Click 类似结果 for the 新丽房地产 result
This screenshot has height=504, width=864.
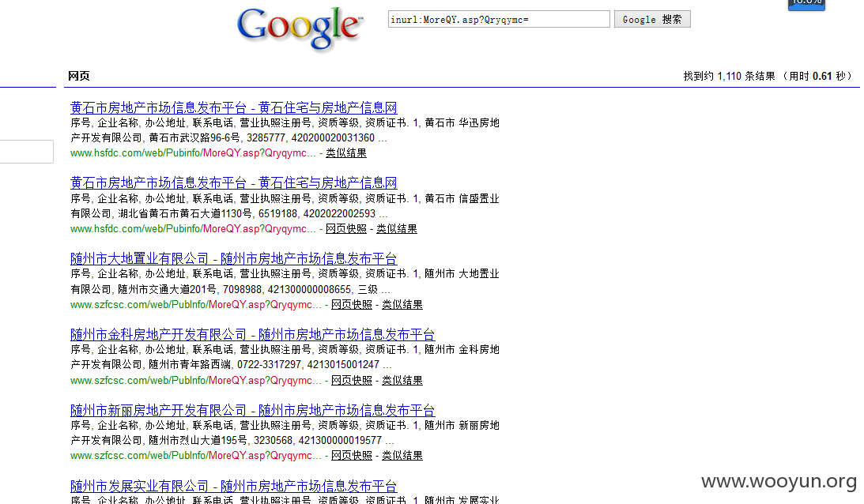click(402, 456)
